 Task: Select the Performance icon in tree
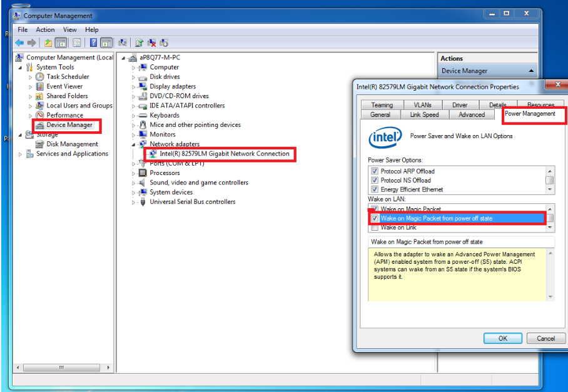[x=40, y=115]
